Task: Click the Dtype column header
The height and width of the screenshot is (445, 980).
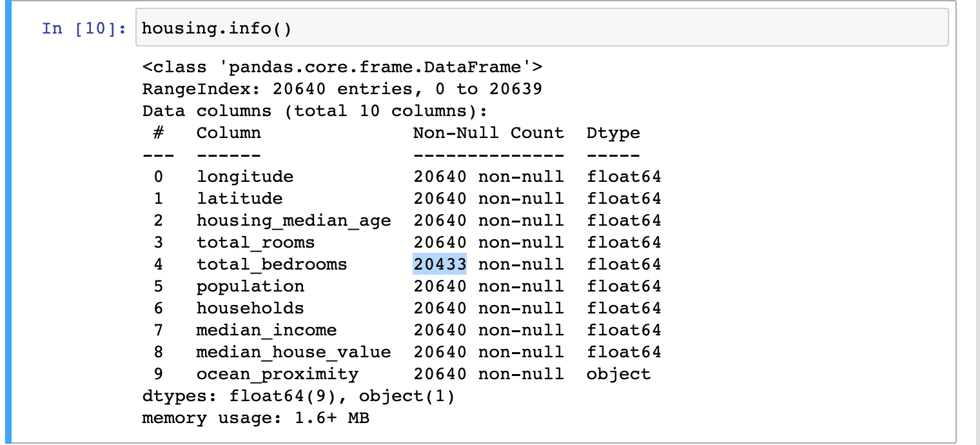Action: pos(613,133)
